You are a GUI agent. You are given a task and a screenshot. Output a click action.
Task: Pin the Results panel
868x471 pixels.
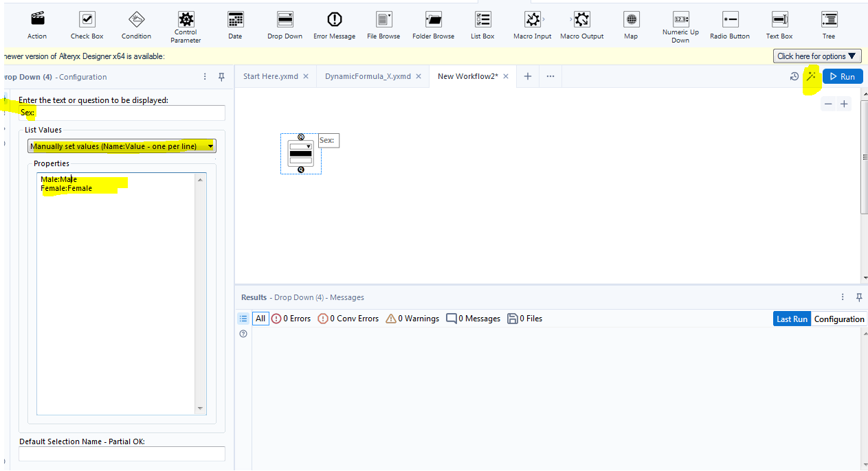click(x=858, y=297)
